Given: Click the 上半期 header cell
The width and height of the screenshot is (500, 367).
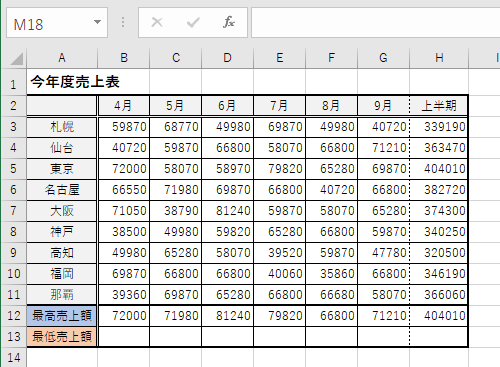Looking at the screenshot, I should point(439,106).
